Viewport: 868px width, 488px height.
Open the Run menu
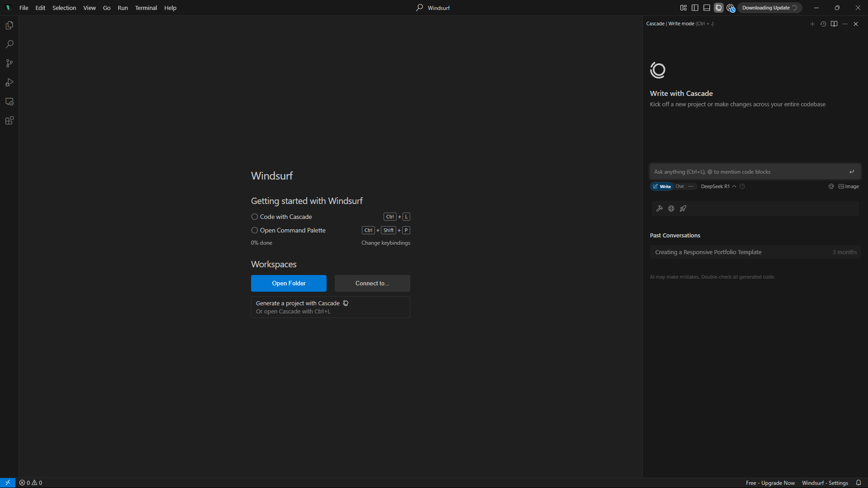click(123, 8)
